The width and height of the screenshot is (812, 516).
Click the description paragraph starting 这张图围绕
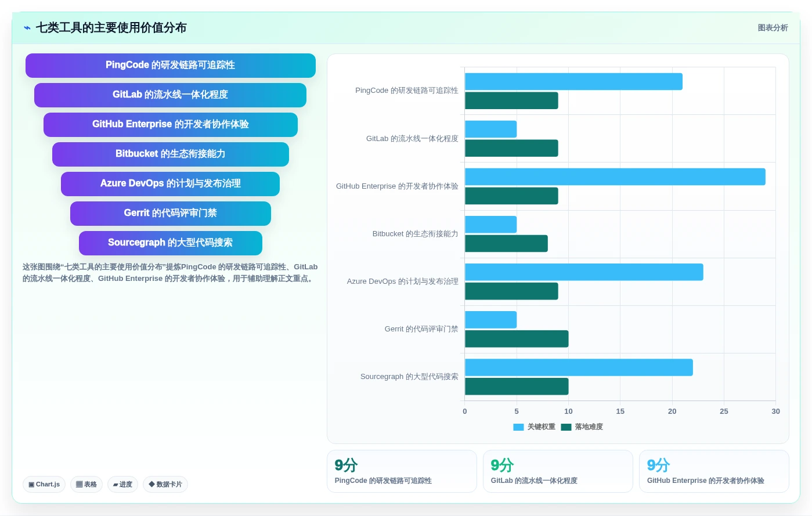[x=170, y=273]
